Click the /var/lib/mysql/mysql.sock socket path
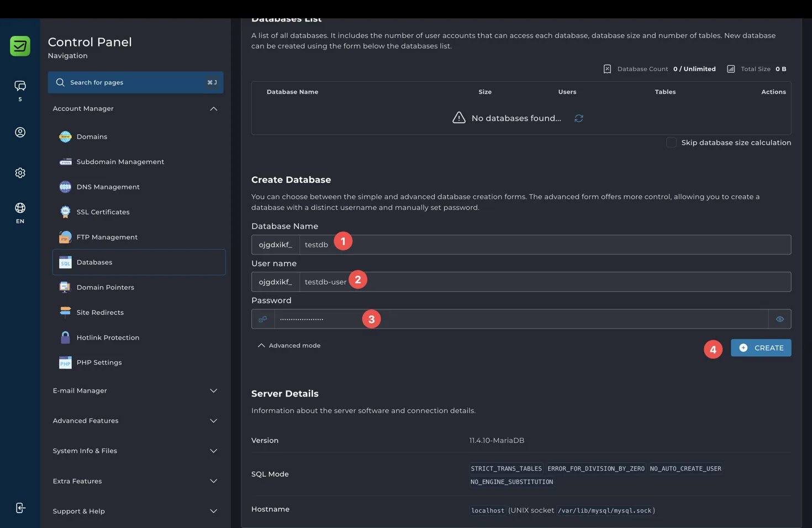 click(x=605, y=511)
